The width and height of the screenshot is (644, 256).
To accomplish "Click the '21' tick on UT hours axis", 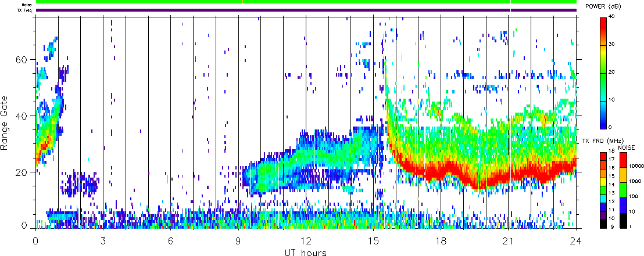I will [x=509, y=241].
